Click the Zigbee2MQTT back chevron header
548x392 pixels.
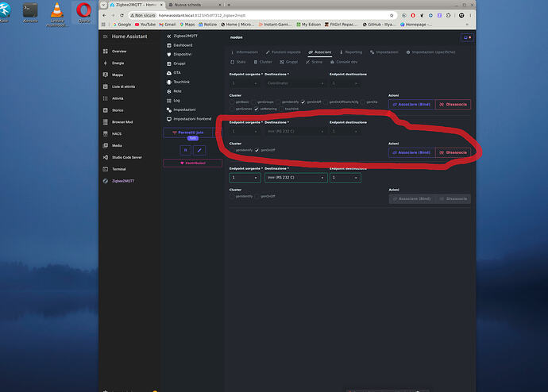click(x=182, y=36)
